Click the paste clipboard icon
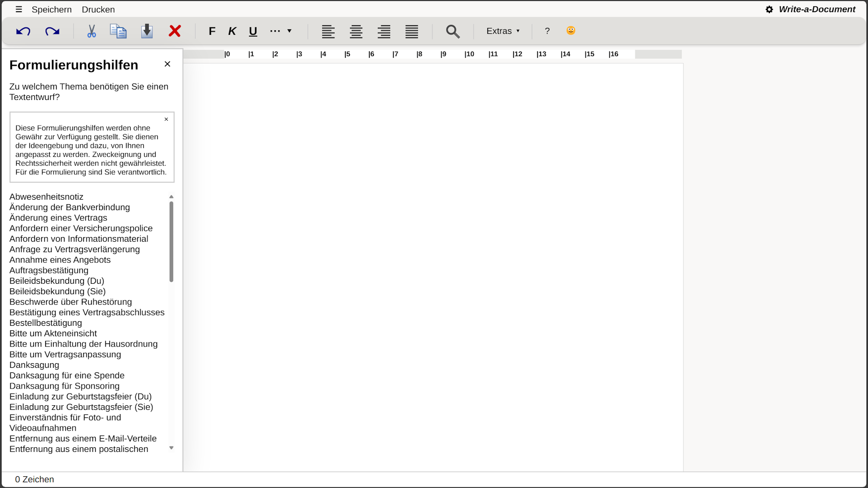 pos(147,31)
